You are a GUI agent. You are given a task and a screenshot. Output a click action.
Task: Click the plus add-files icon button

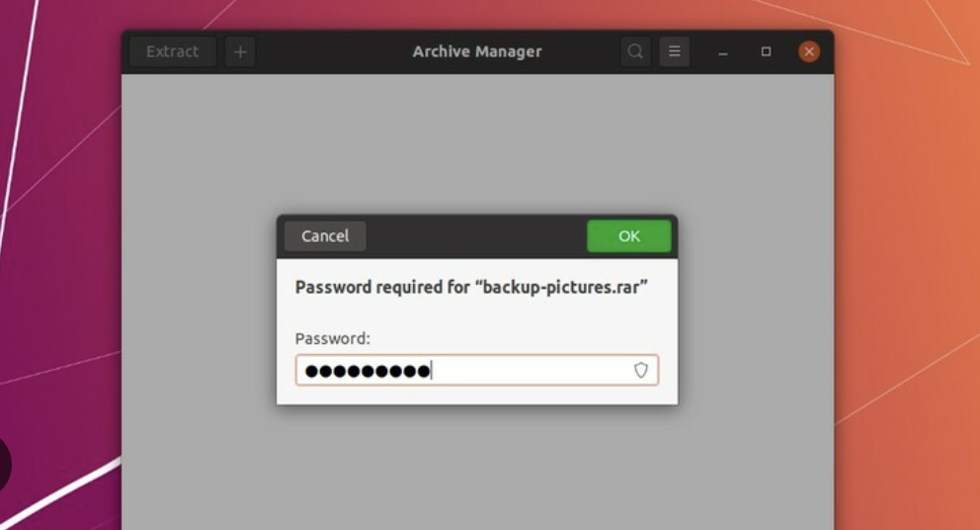tap(240, 52)
